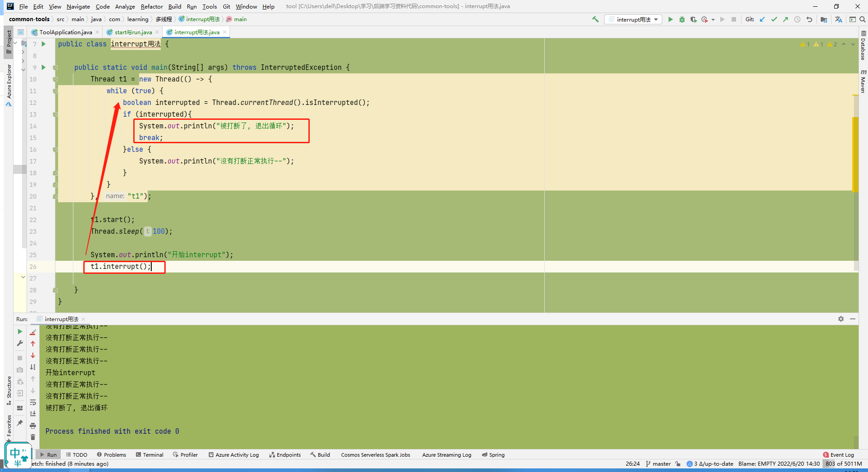Click the master git branch widget

[x=658, y=464]
